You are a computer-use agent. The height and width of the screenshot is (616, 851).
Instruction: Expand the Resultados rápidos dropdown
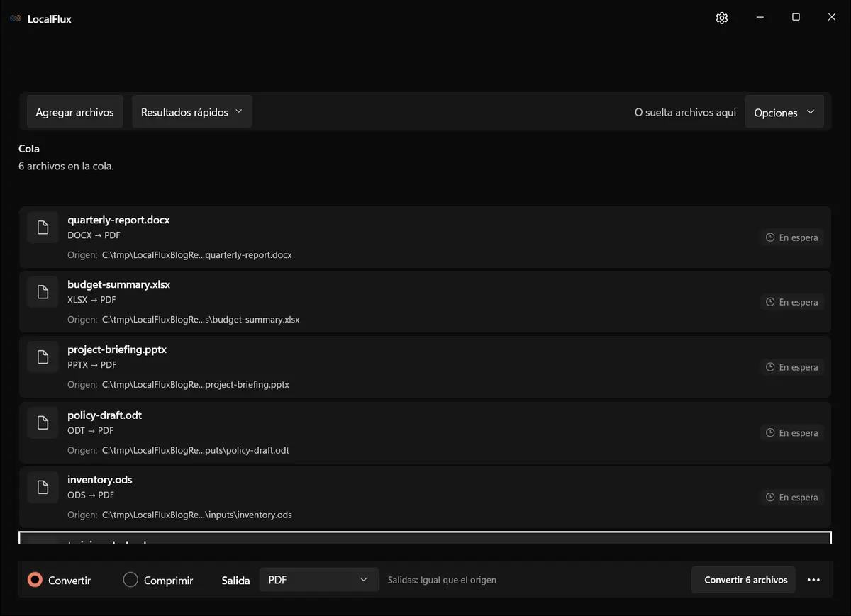(x=192, y=112)
